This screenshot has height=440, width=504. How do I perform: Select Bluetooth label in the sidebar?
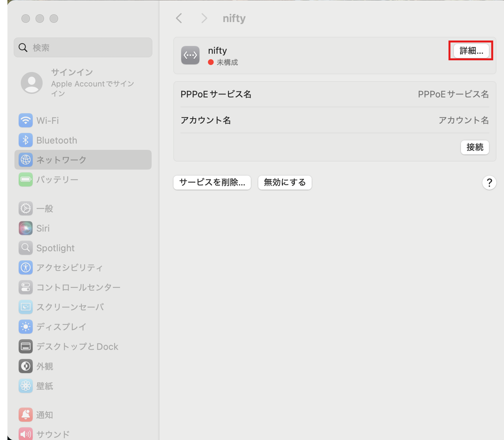point(57,140)
